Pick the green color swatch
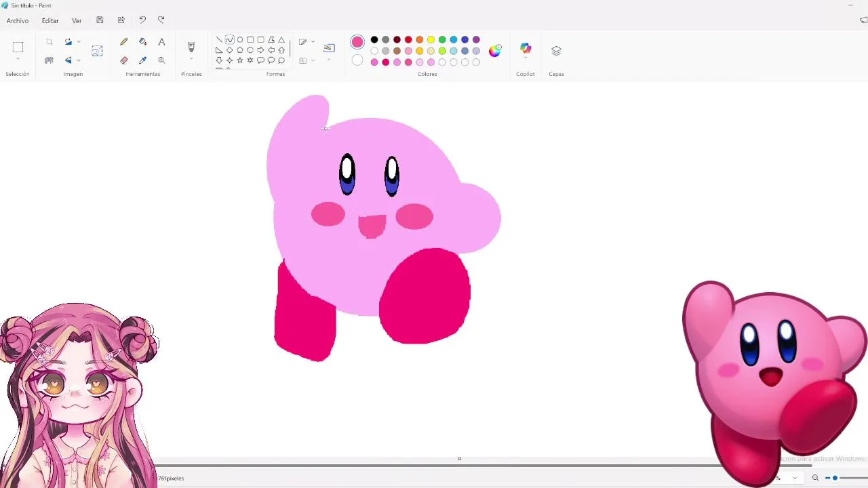 coord(442,40)
